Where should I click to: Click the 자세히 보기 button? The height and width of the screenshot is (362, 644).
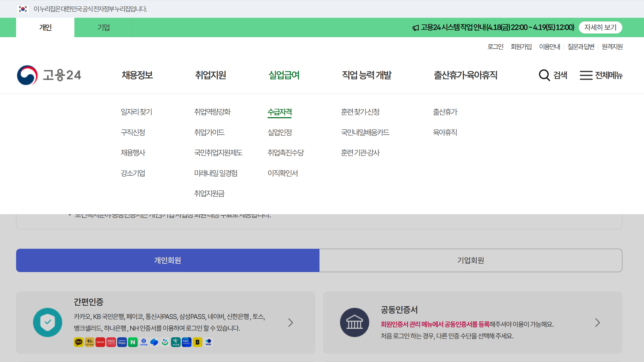click(x=600, y=27)
